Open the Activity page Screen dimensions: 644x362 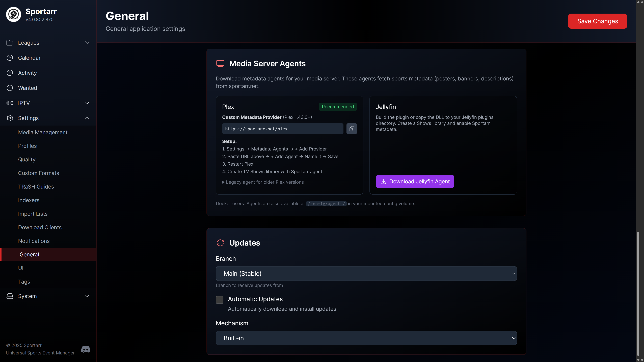coord(28,73)
